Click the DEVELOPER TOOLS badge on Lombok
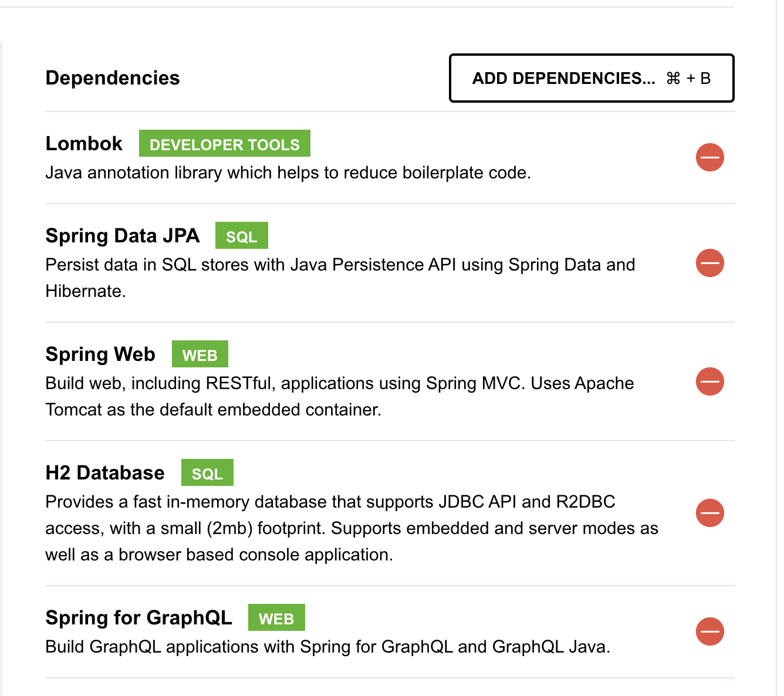Image resolution: width=784 pixels, height=696 pixels. click(224, 143)
